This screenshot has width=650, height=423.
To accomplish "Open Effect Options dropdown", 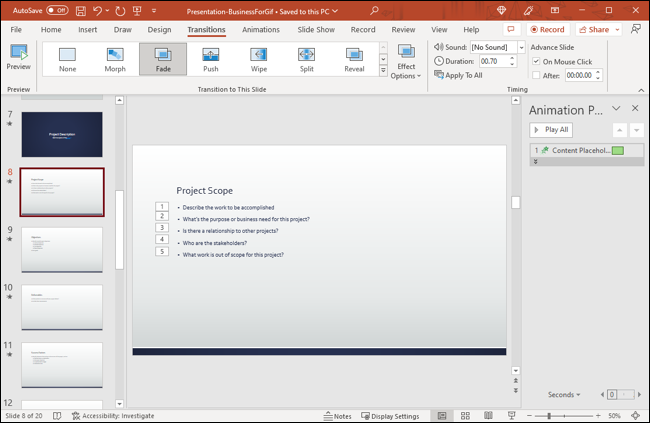I will tap(406, 61).
